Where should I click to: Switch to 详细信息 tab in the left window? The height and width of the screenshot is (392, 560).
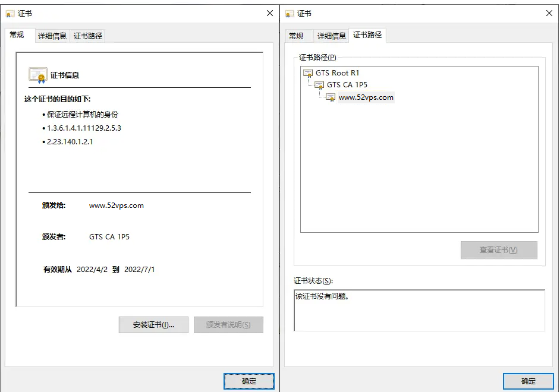pyautogui.click(x=52, y=36)
